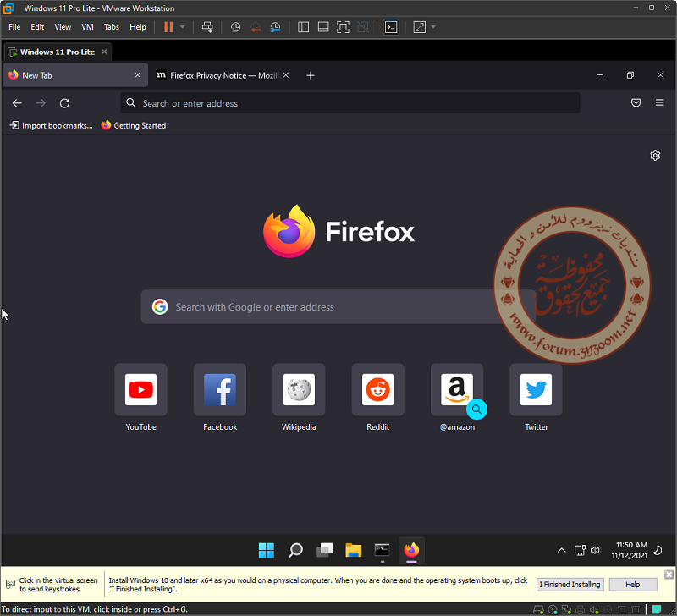This screenshot has height=616, width=677.
Task: Click Send Ctrl+Alt+Del toolbar icon
Action: (207, 27)
